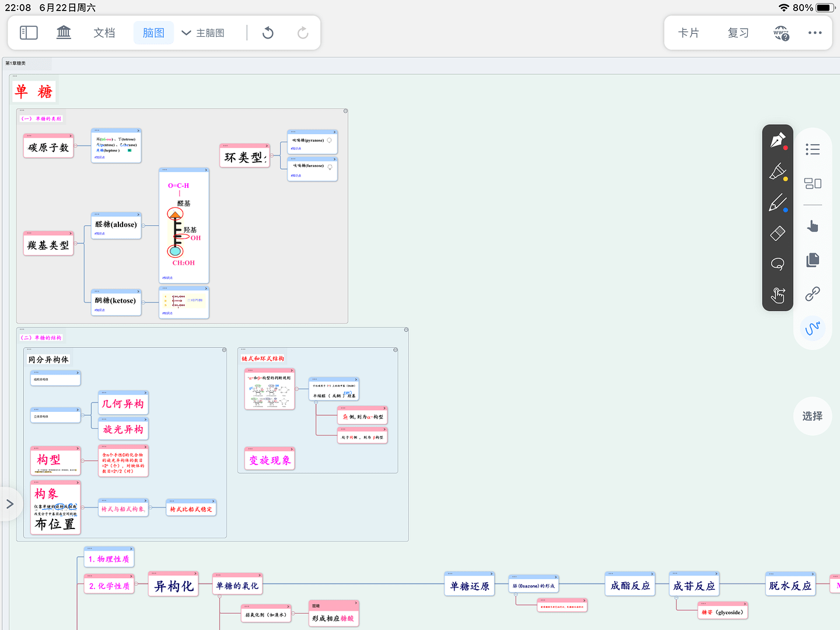
Task: Pick the red pen color dot
Action: coord(785,148)
